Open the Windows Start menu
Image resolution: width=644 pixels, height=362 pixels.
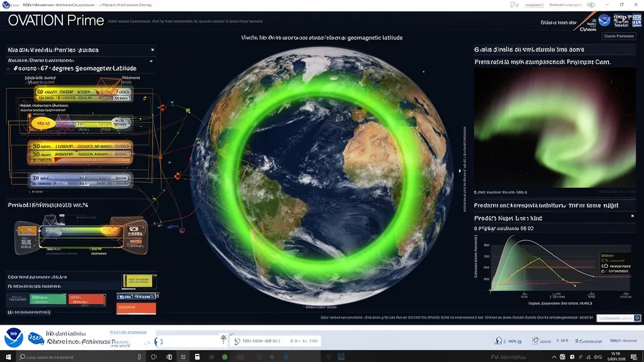click(8, 357)
